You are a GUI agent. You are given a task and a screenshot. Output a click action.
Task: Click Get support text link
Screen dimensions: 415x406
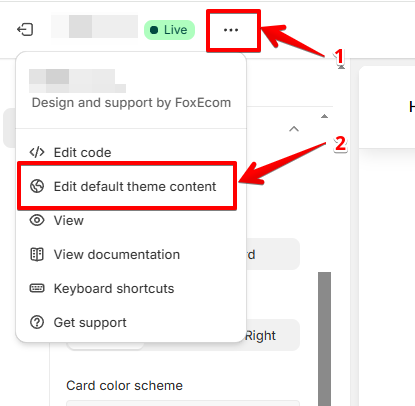[x=90, y=322]
